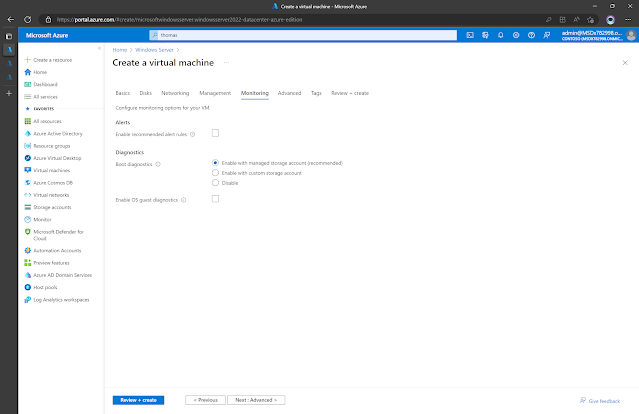Open Virtual networks in sidebar

click(47, 195)
